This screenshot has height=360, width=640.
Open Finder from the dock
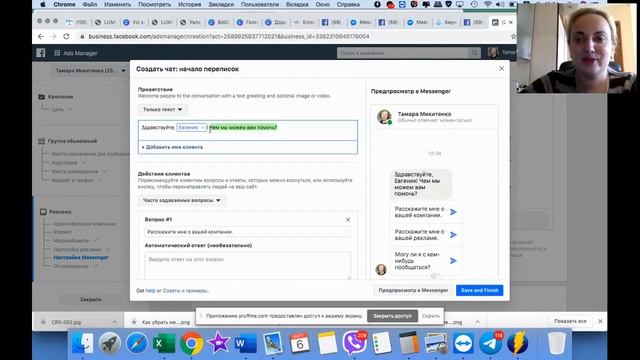(x=83, y=343)
